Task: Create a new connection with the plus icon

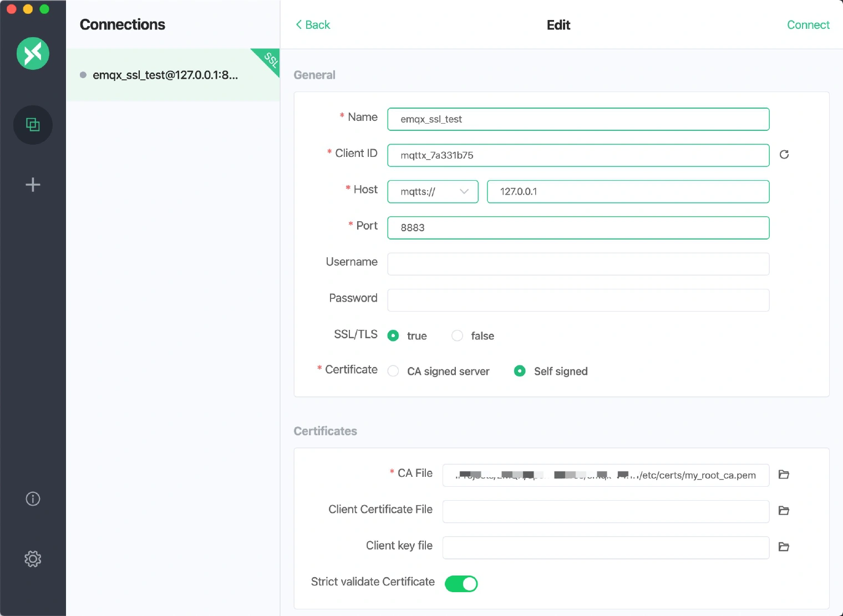Action: pos(33,184)
